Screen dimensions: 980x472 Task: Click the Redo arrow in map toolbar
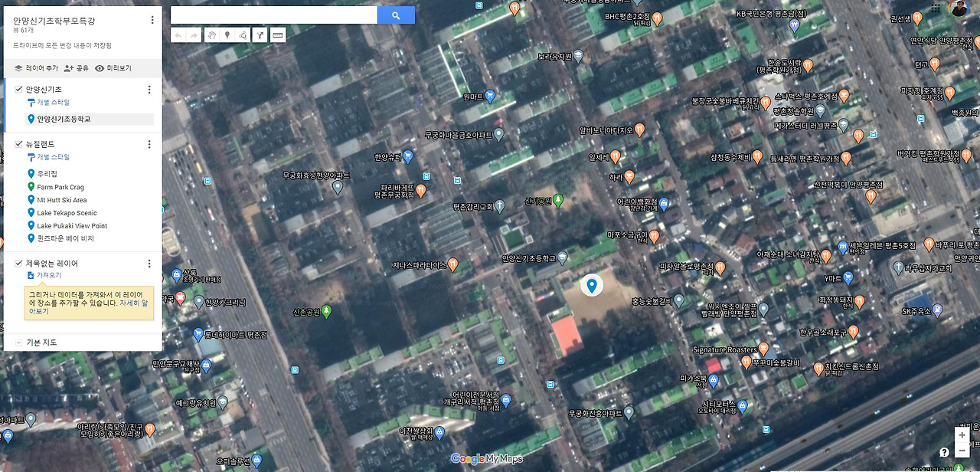(x=194, y=34)
